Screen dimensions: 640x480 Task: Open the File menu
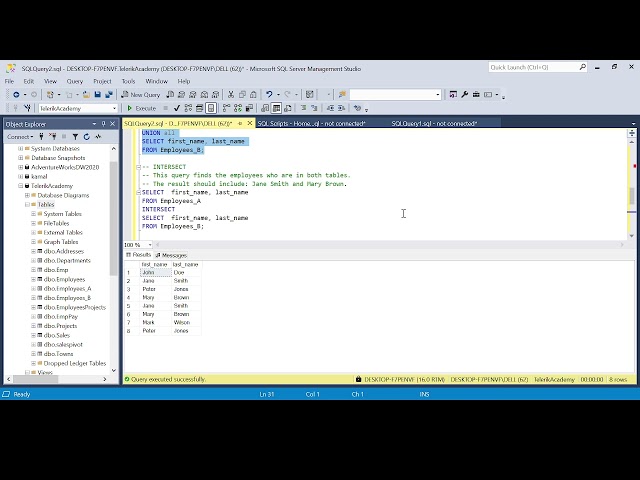[9, 81]
